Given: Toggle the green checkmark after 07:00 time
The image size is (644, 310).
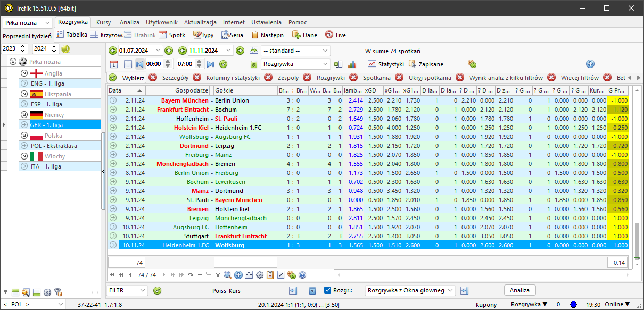Looking at the screenshot, I should (x=224, y=64).
